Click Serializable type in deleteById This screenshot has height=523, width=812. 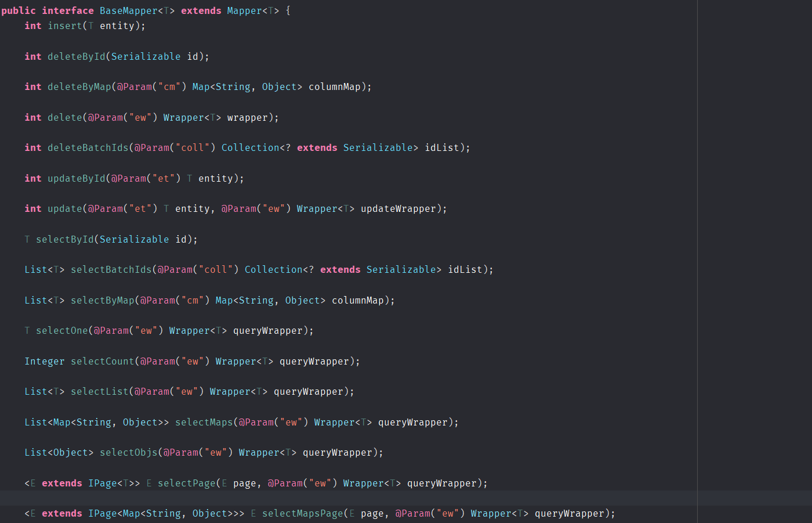[146, 56]
